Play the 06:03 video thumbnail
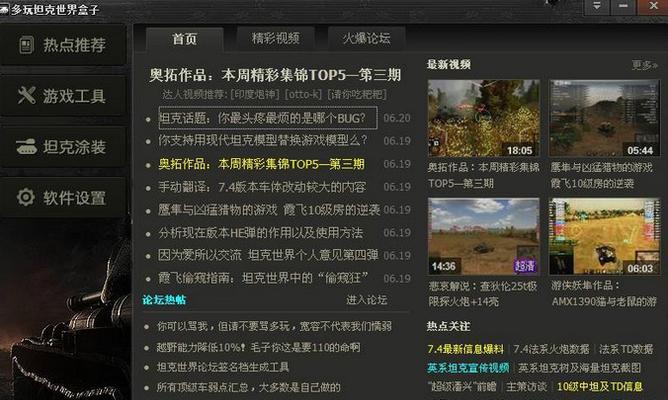 (605, 236)
